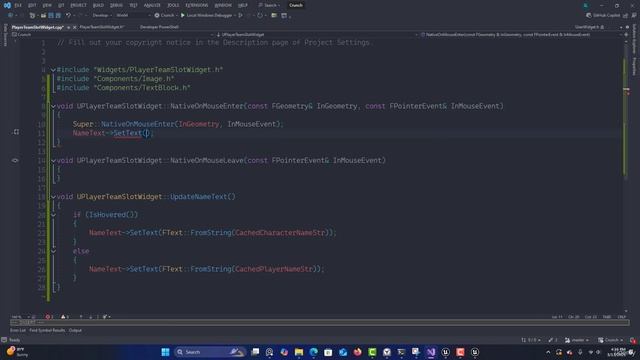The width and height of the screenshot is (640, 360).
Task: Click the Save All toolbar icon
Action: [58, 16]
